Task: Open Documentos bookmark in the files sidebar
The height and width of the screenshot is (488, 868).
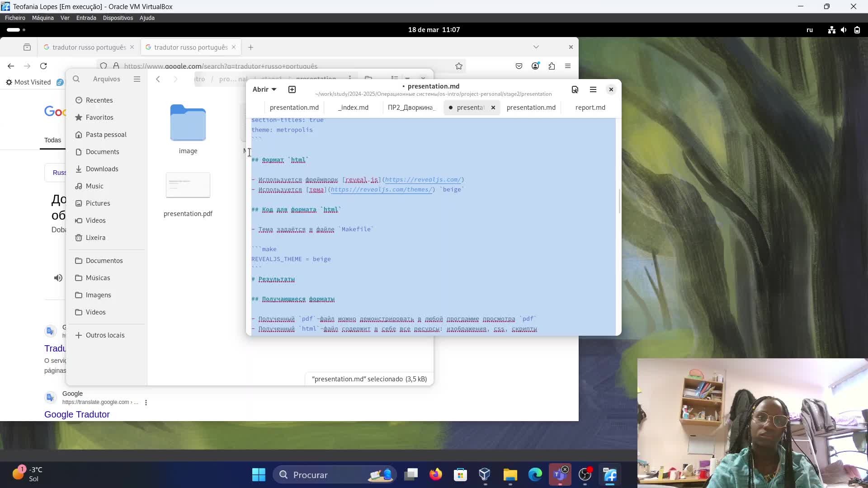Action: [x=107, y=261]
